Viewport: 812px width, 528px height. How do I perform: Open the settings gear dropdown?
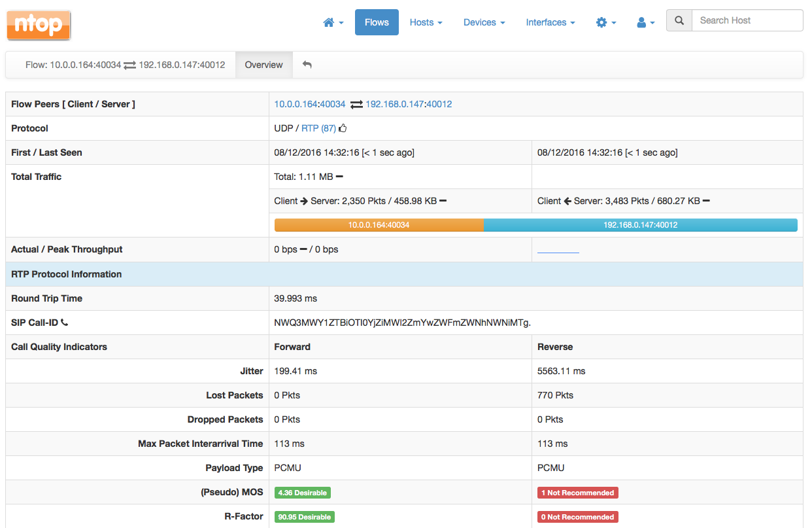pyautogui.click(x=606, y=22)
